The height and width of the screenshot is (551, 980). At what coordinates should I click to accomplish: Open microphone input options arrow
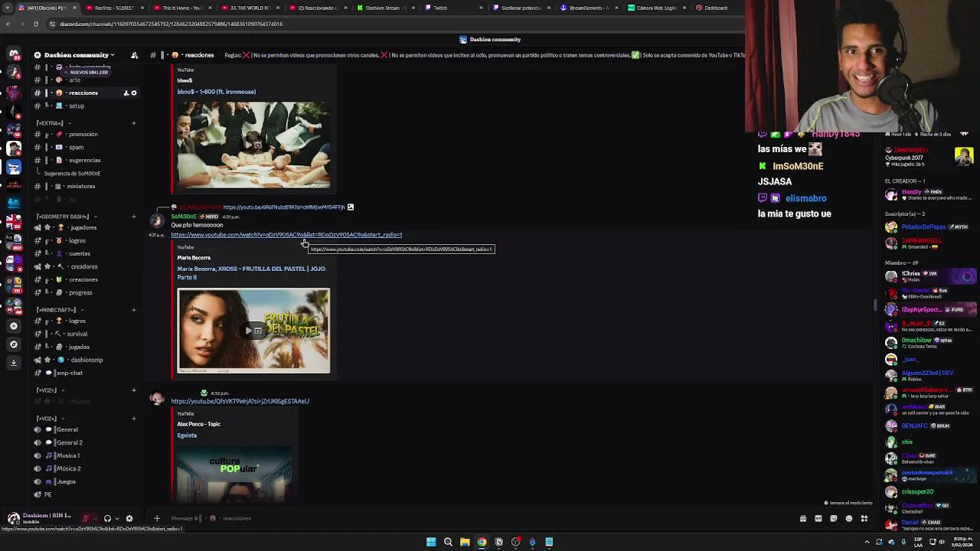pos(95,518)
